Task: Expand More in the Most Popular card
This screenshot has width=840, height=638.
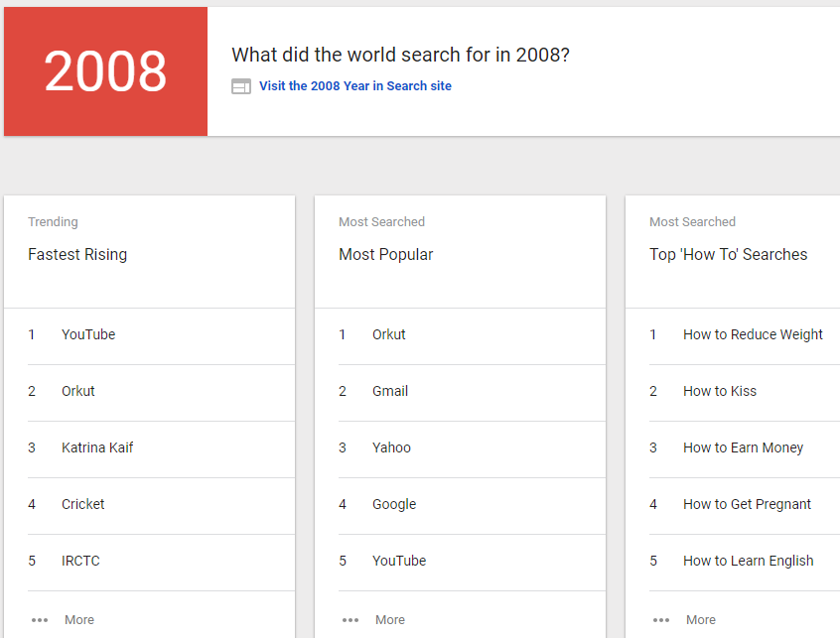Action: (390, 619)
